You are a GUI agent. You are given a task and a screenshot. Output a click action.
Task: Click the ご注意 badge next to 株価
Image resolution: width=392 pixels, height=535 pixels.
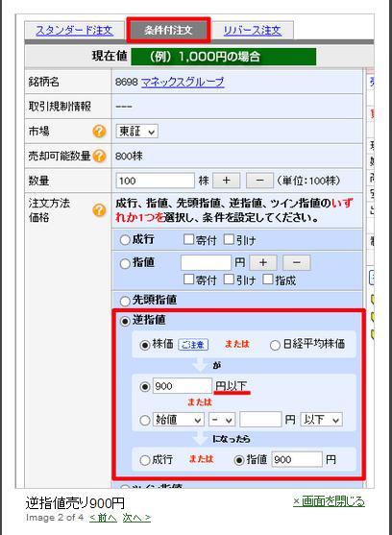click(193, 344)
